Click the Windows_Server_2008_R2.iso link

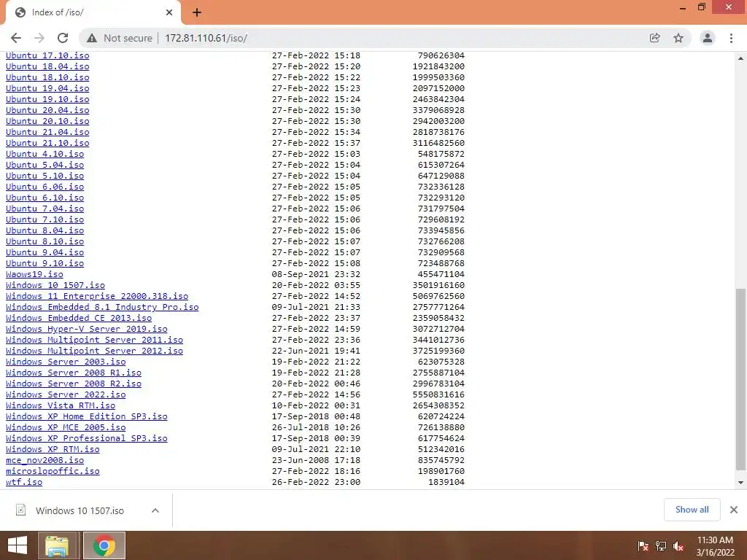(74, 384)
